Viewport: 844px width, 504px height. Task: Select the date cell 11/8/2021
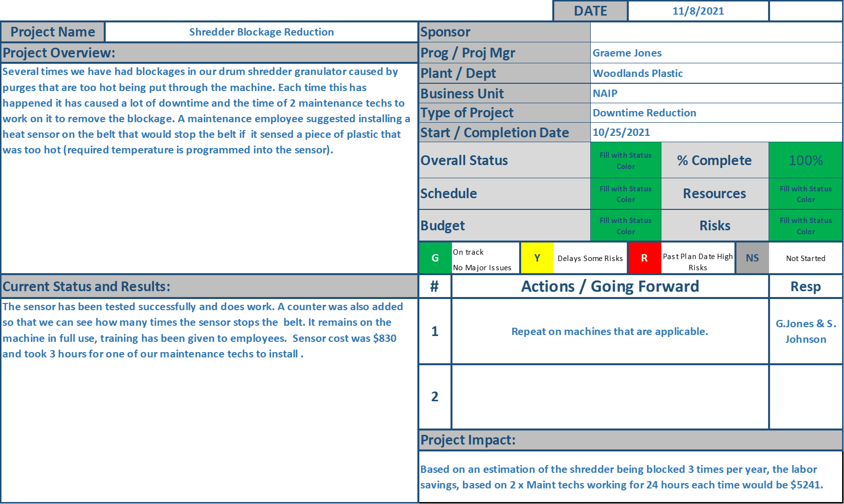click(698, 11)
